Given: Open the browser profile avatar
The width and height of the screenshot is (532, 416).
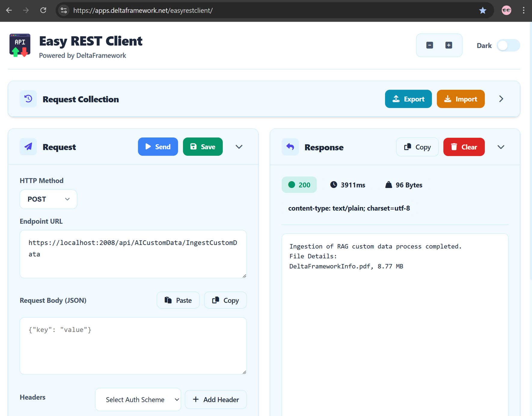Looking at the screenshot, I should [506, 11].
